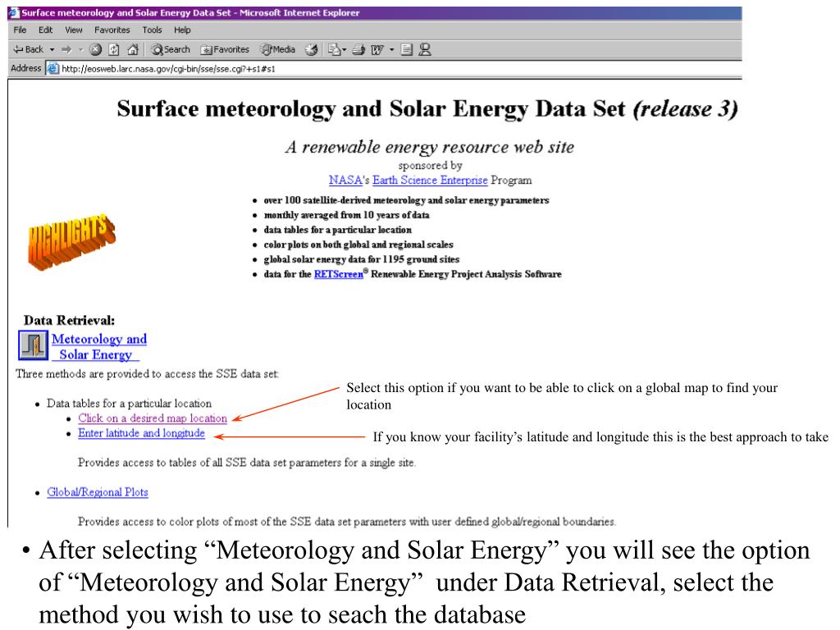Open the Help menu

182,30
